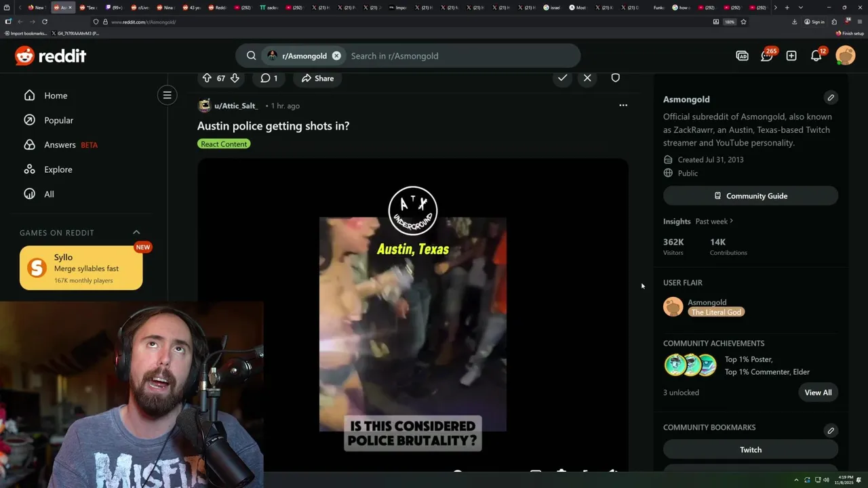The height and width of the screenshot is (488, 868).
Task: Close the active Asmongold tab
Action: pos(70,7)
